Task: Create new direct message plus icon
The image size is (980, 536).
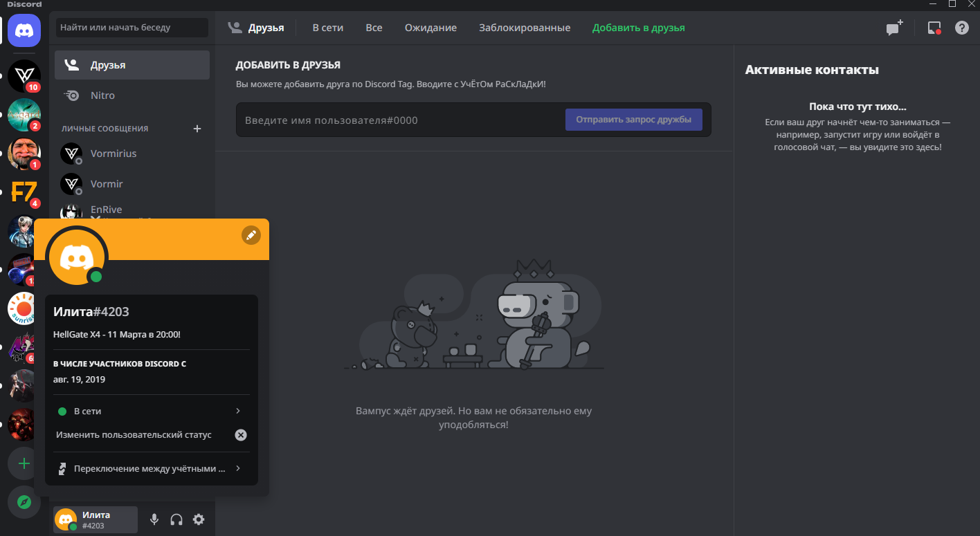Action: 197,129
